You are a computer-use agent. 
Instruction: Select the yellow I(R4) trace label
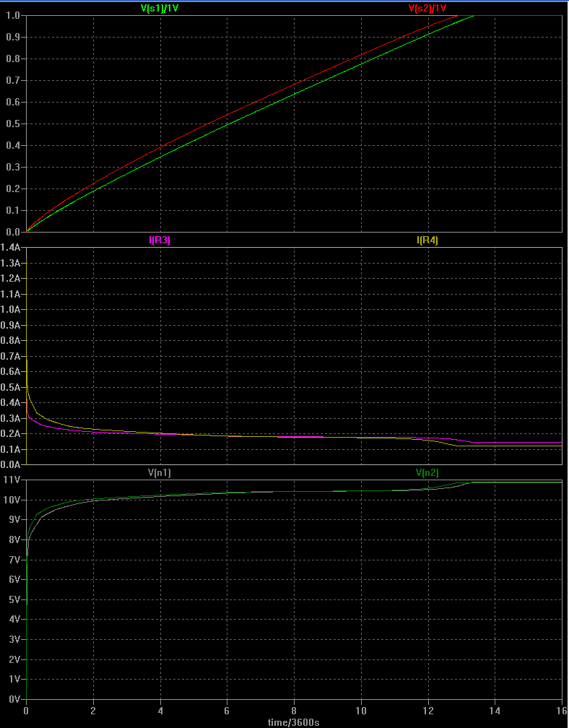(427, 240)
